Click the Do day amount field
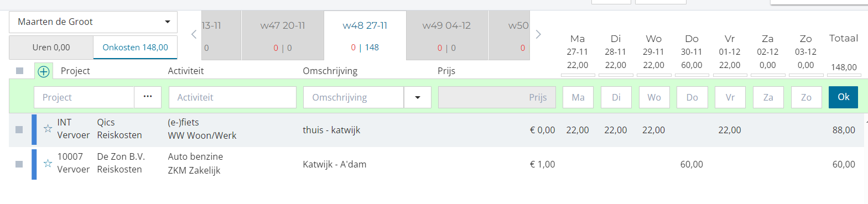The width and height of the screenshot is (868, 204). (692, 97)
